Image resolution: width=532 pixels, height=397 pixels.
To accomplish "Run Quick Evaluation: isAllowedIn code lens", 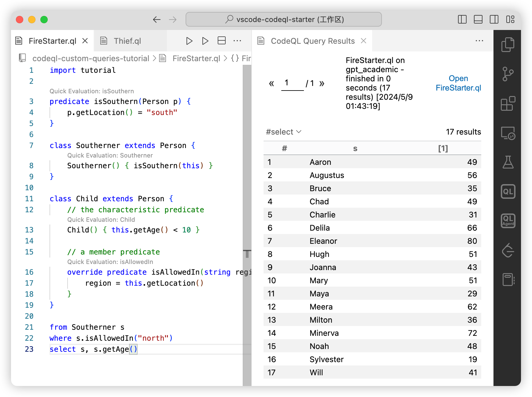I will (x=110, y=262).
